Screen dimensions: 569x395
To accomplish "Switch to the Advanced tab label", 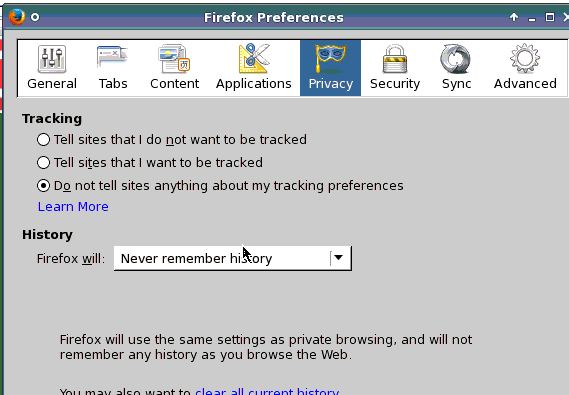I will point(525,84).
